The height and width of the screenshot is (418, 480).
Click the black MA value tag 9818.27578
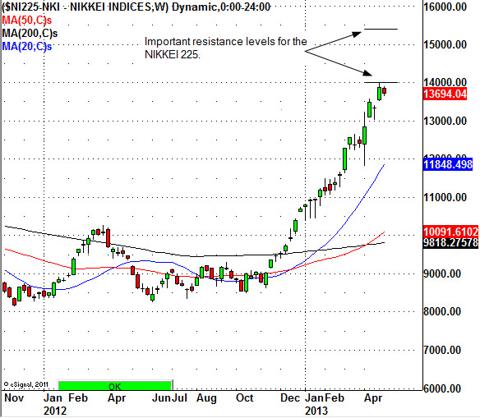click(x=451, y=243)
